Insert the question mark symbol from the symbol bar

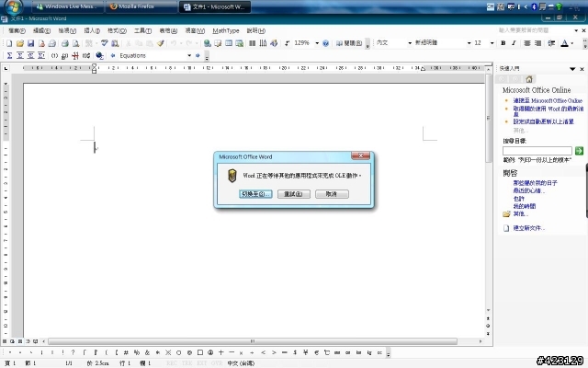(73, 352)
